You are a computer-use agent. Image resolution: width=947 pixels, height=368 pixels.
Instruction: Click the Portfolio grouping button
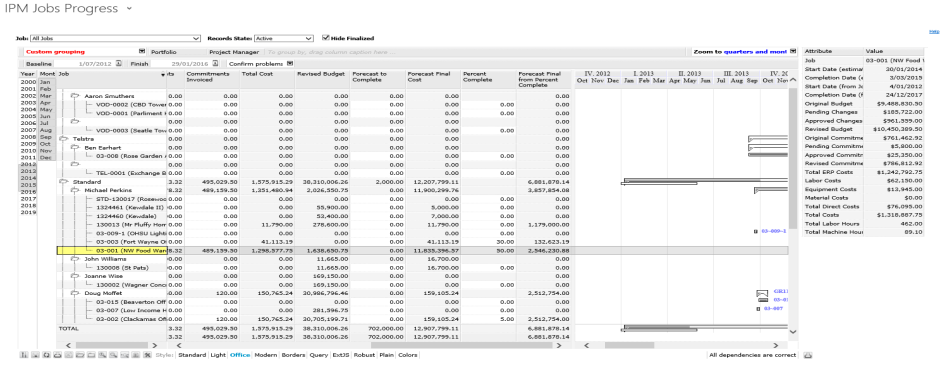(164, 52)
